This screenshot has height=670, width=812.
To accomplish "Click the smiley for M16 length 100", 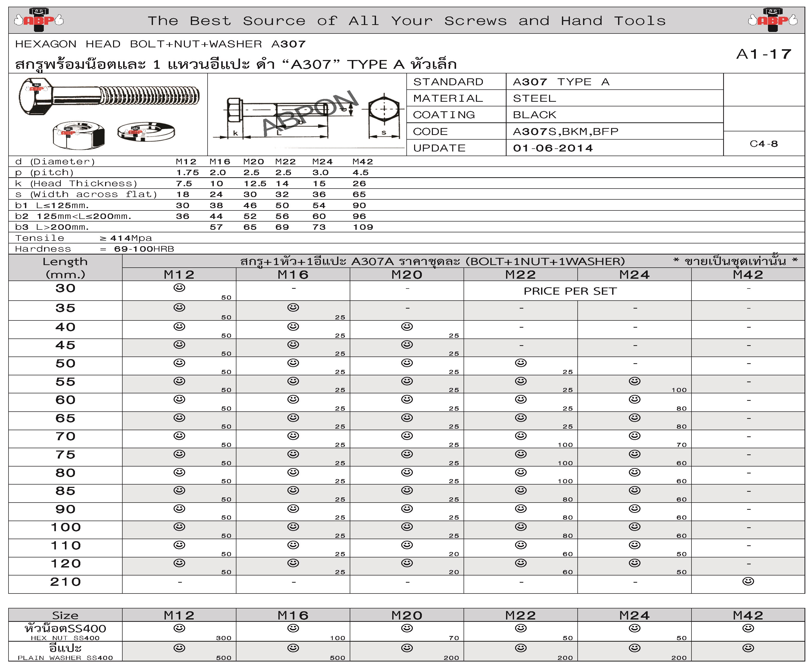I will point(293,527).
